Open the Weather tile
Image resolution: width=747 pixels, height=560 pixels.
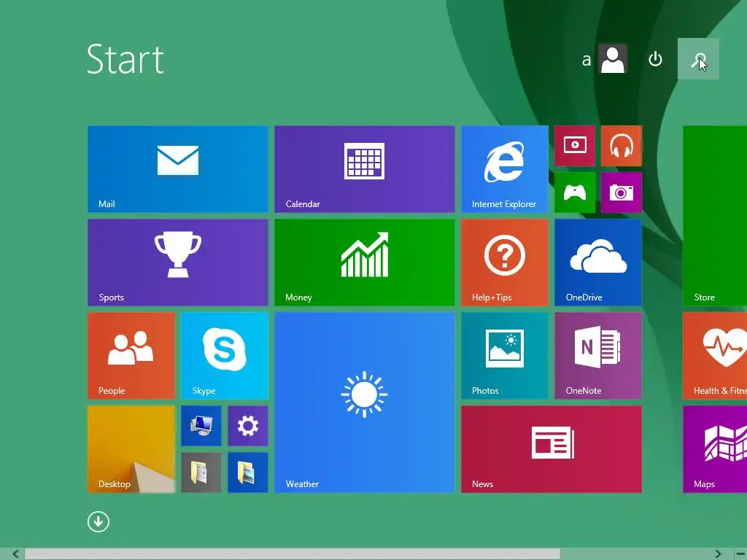pyautogui.click(x=365, y=402)
